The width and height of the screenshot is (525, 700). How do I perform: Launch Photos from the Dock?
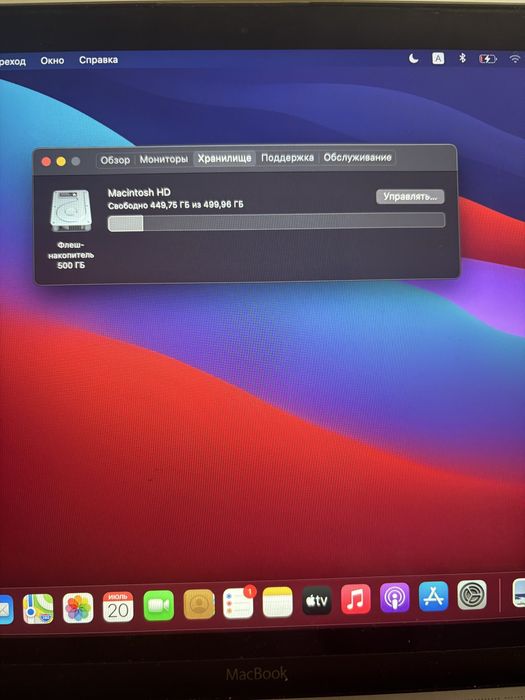[x=78, y=608]
